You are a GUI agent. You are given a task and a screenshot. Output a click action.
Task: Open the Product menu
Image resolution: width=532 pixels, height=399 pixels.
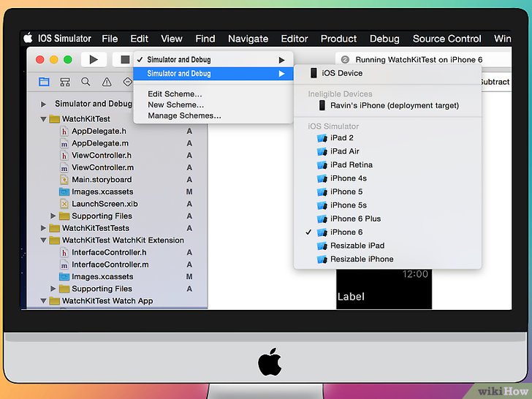[x=338, y=39]
